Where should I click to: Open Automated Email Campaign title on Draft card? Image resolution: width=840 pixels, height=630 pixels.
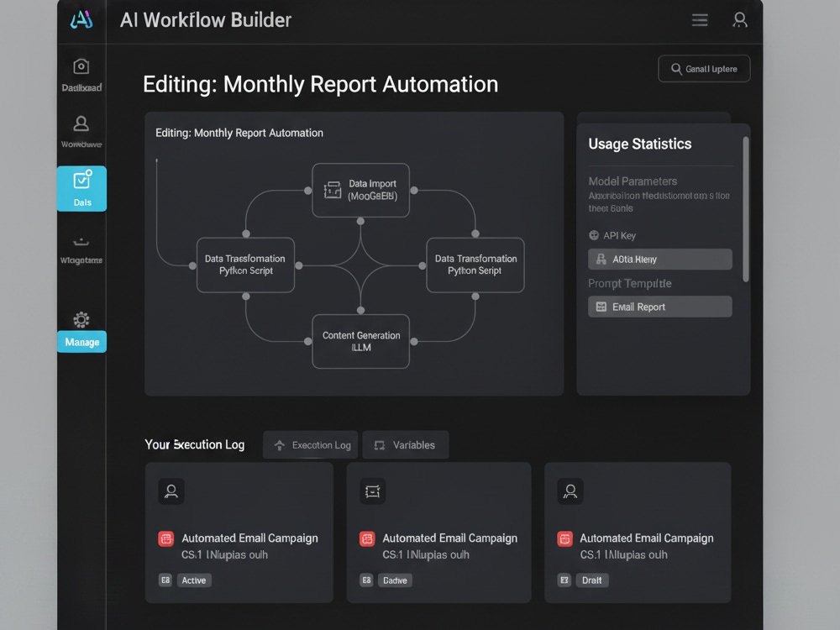tap(647, 538)
